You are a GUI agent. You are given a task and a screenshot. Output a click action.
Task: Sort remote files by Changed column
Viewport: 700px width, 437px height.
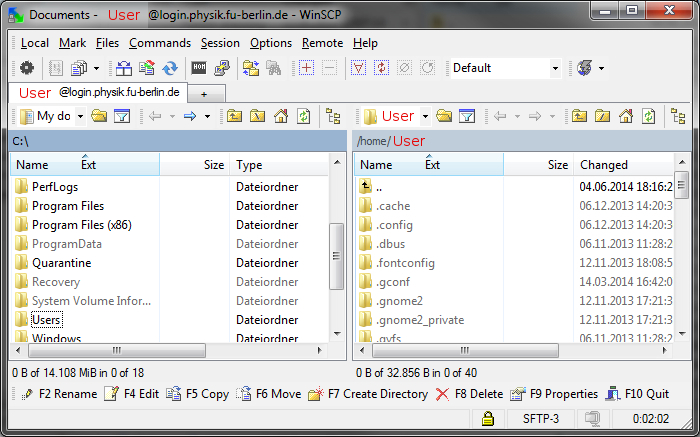click(624, 165)
